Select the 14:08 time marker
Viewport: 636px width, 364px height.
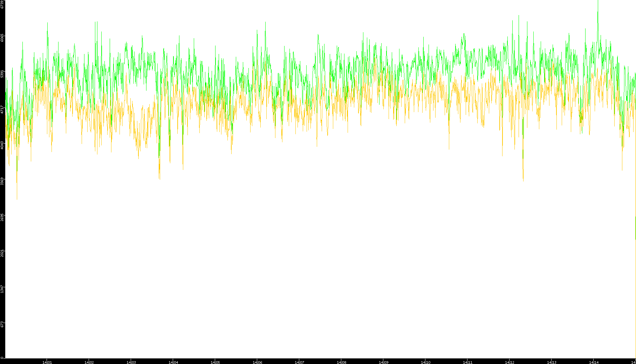[x=341, y=362]
